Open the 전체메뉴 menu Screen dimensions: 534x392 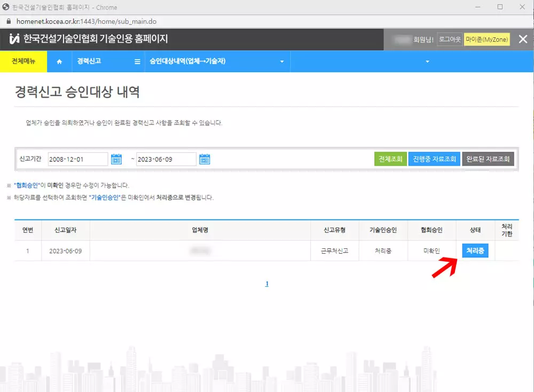click(23, 61)
